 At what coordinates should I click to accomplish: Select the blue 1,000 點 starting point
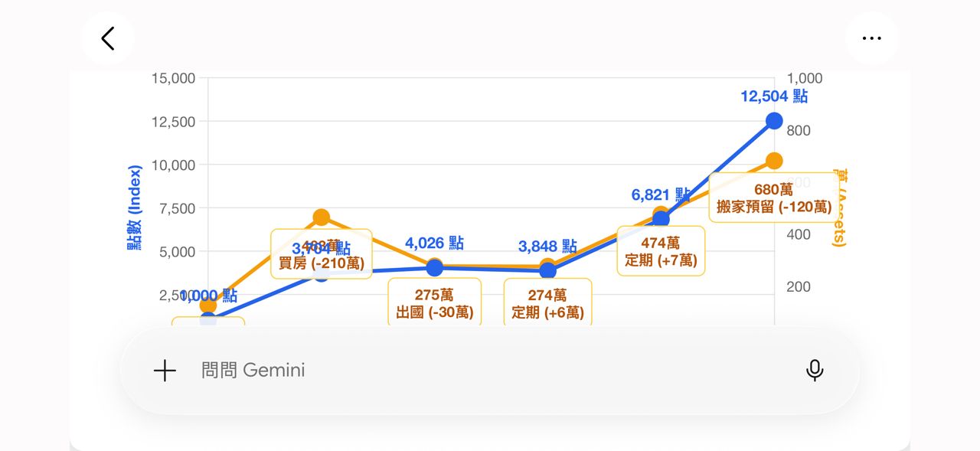[208, 321]
